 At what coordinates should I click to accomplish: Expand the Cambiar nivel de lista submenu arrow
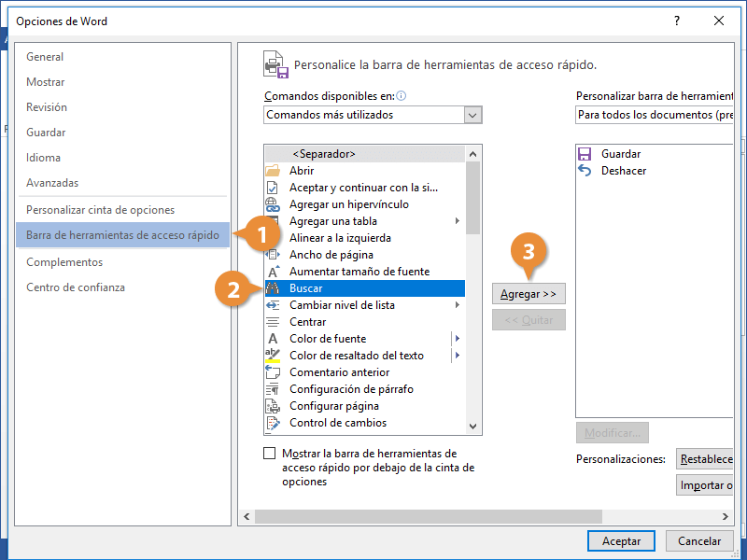click(x=458, y=305)
